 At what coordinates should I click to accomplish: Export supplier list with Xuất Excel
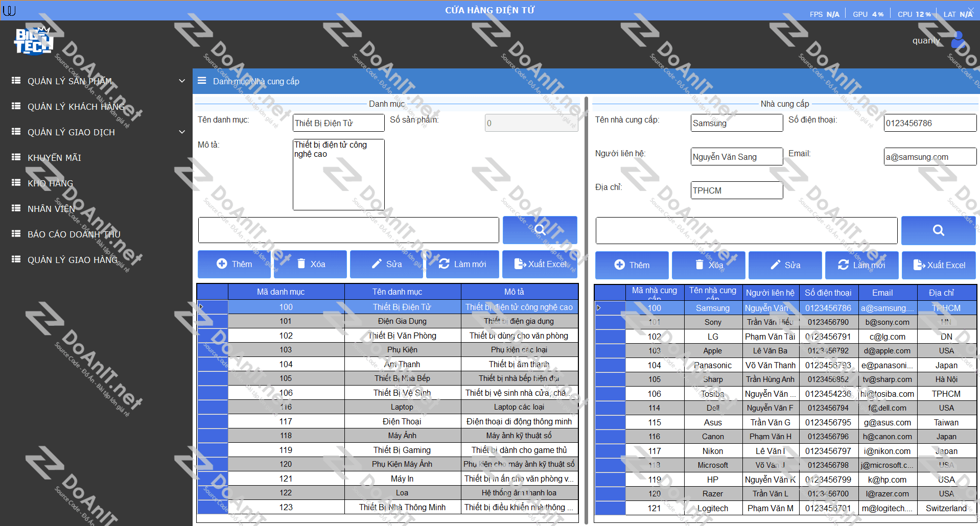[939, 265]
